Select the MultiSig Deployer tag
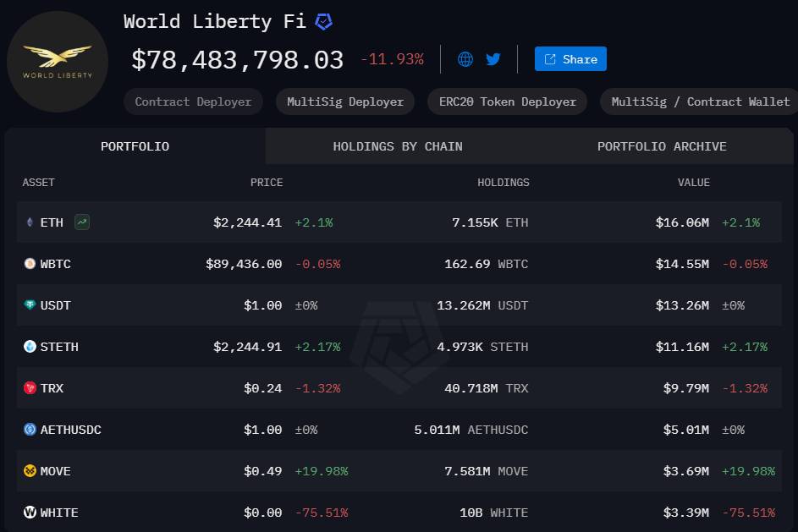 (345, 101)
